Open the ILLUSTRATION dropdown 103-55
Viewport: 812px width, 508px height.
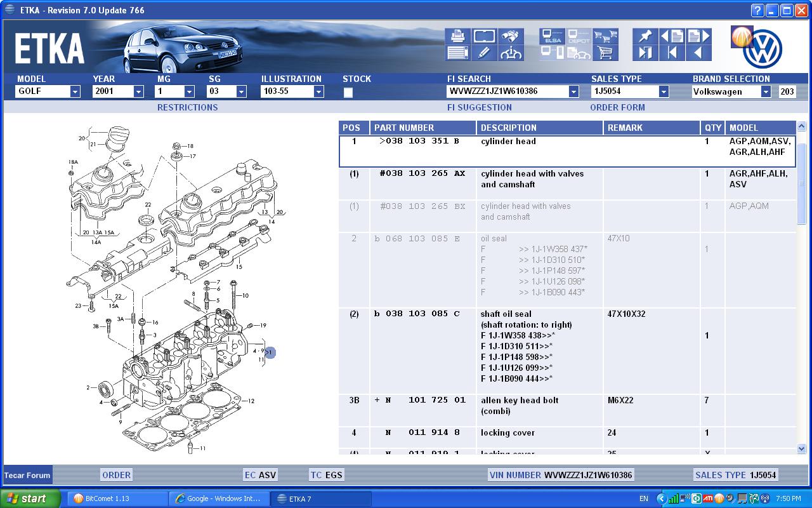pyautogui.click(x=318, y=91)
